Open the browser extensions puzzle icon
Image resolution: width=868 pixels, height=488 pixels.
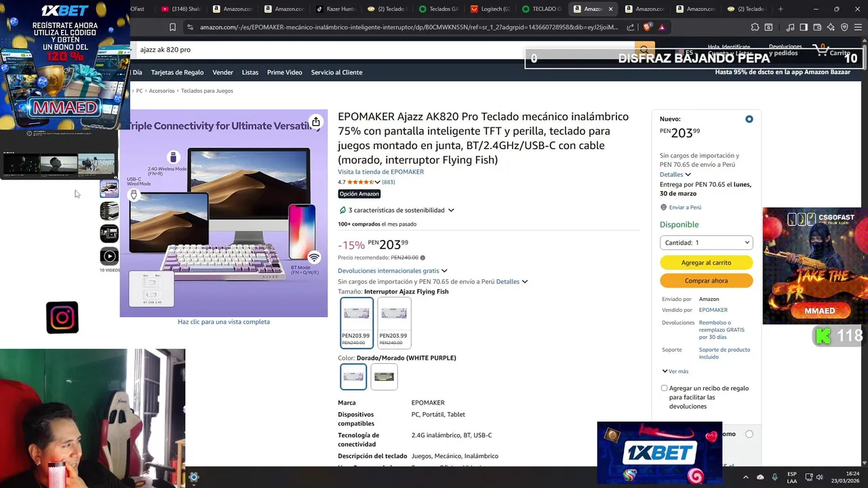755,27
